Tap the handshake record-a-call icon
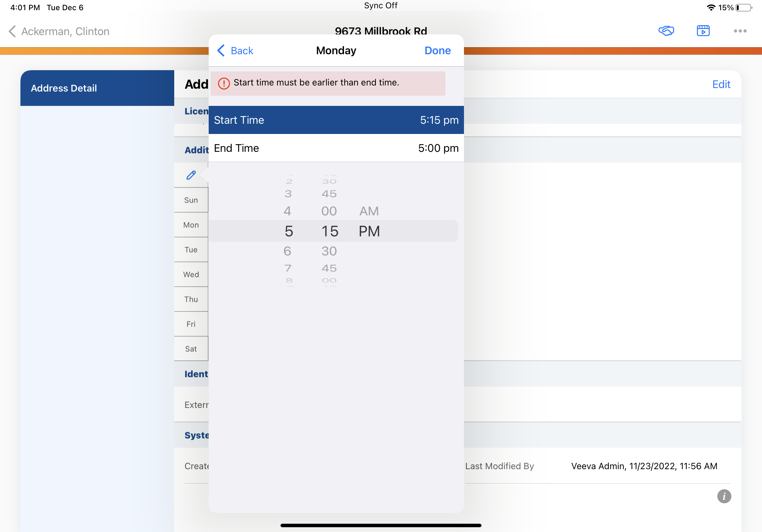Image resolution: width=762 pixels, height=532 pixels. coord(666,31)
